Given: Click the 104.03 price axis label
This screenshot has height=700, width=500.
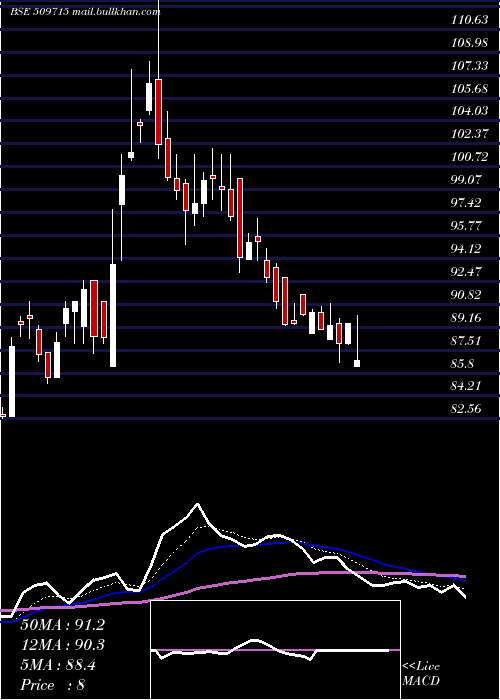Looking at the screenshot, I should [x=469, y=111].
